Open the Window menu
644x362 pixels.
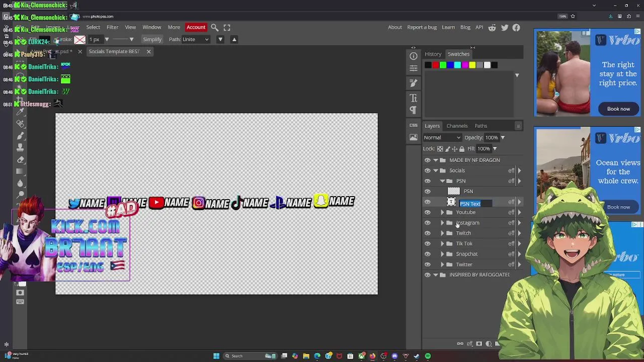(151, 27)
